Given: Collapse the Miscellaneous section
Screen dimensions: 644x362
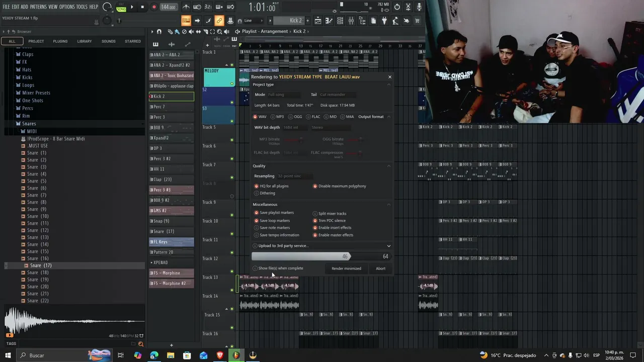Looking at the screenshot, I should pos(388,205).
